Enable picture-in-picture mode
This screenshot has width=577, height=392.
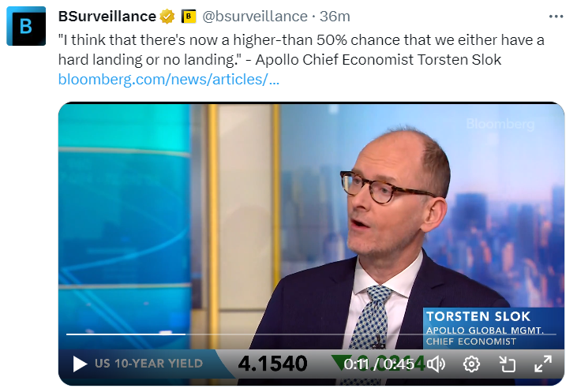click(507, 364)
